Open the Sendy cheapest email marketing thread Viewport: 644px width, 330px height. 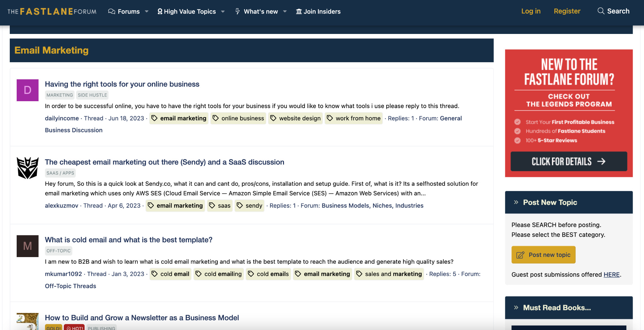tap(164, 162)
